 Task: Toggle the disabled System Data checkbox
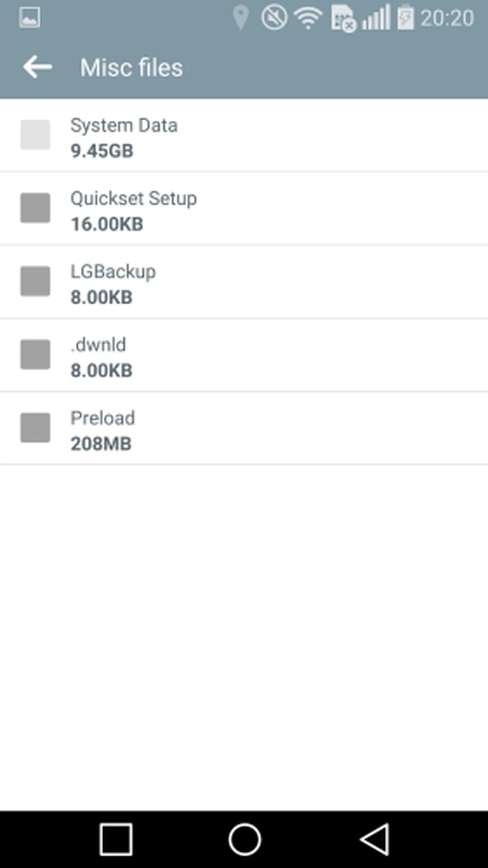pyautogui.click(x=35, y=135)
